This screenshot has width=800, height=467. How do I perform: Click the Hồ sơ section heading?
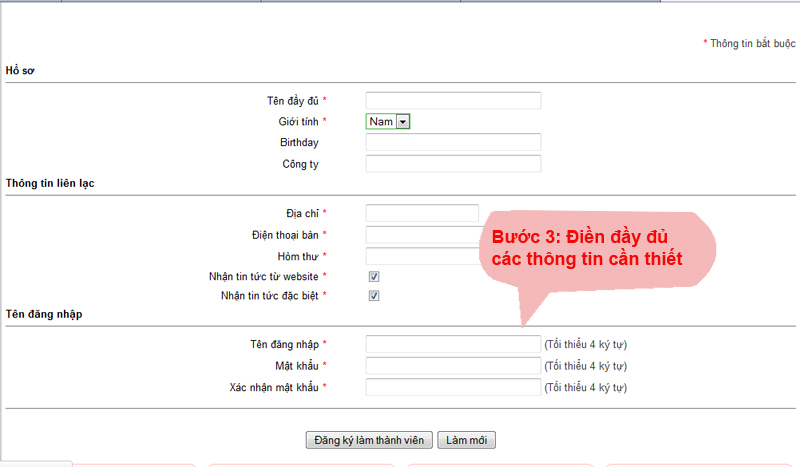[20, 70]
